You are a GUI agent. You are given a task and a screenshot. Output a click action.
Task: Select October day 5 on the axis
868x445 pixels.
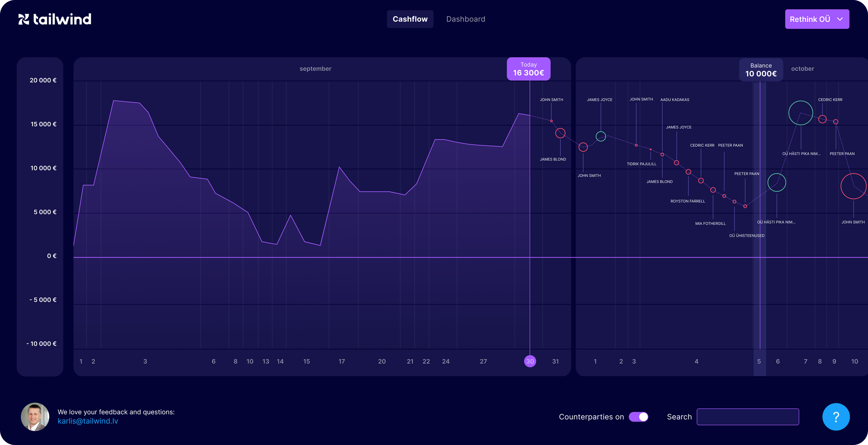[x=759, y=361]
